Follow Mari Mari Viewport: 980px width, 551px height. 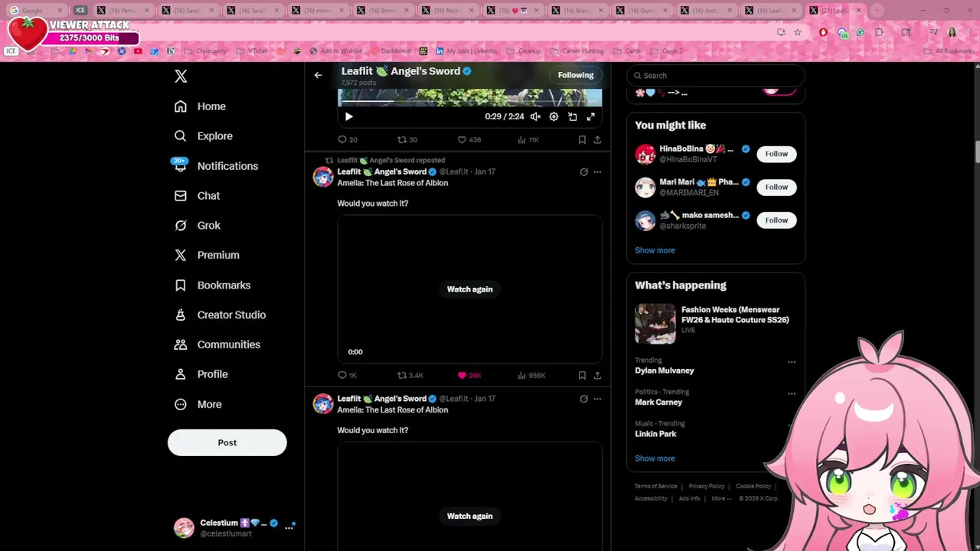(x=776, y=187)
